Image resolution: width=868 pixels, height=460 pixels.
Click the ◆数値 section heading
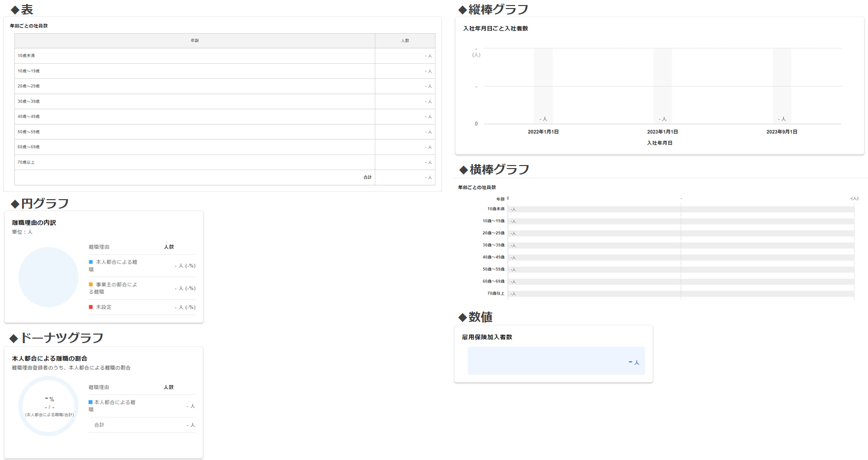pyautogui.click(x=475, y=317)
